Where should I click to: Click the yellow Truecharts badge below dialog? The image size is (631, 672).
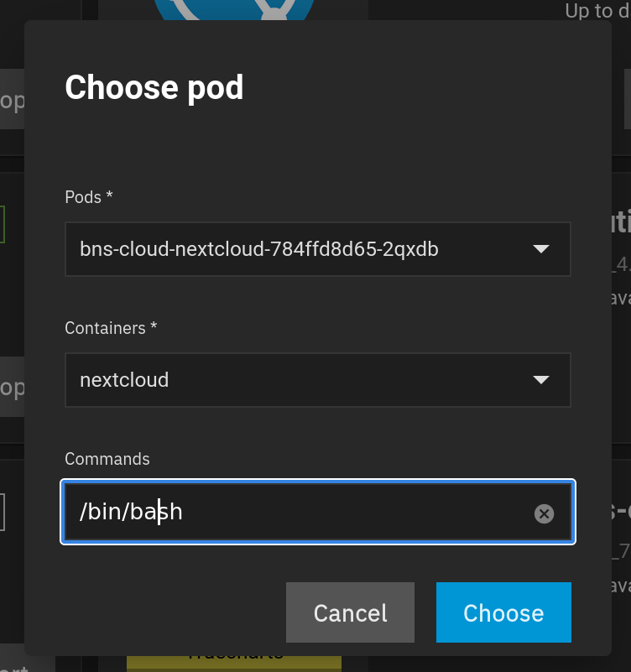(234, 664)
